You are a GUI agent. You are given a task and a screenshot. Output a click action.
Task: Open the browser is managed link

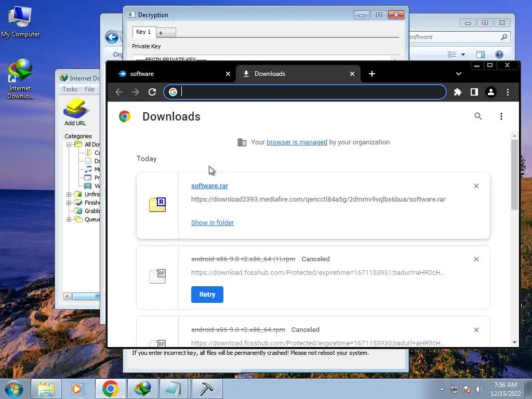297,142
